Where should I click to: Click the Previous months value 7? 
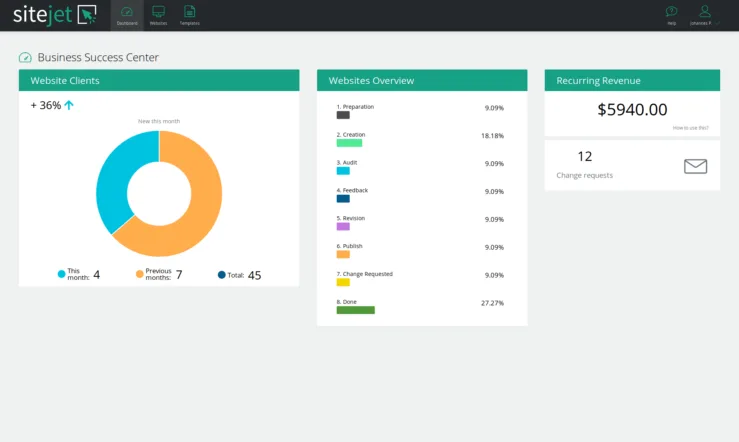pyautogui.click(x=179, y=275)
